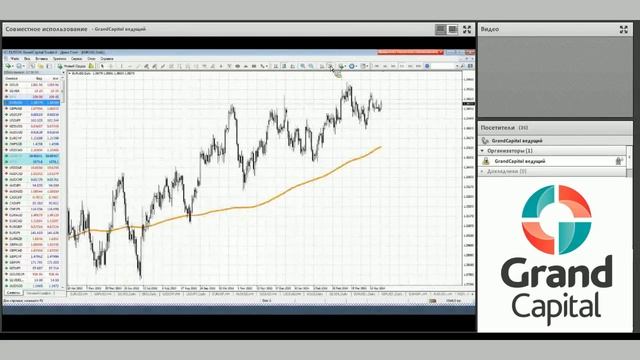The width and height of the screenshot is (640, 360).
Task: Open the Вставка menu
Action: point(41,59)
